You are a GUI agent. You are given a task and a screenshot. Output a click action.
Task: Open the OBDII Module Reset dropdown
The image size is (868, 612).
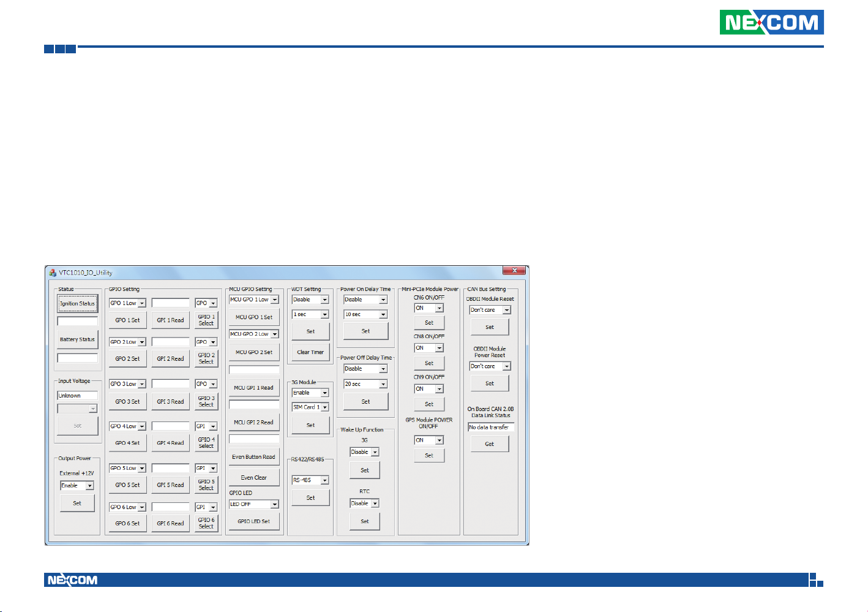[490, 310]
